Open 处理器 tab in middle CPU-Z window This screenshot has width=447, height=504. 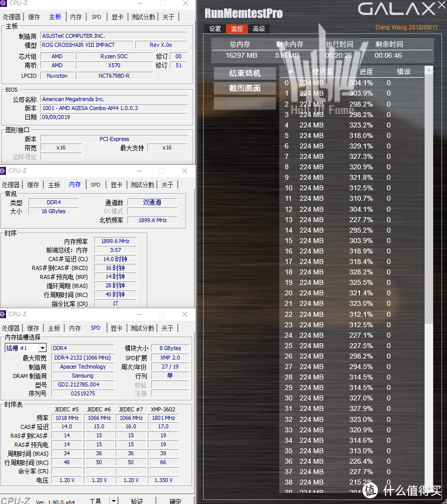click(11, 185)
